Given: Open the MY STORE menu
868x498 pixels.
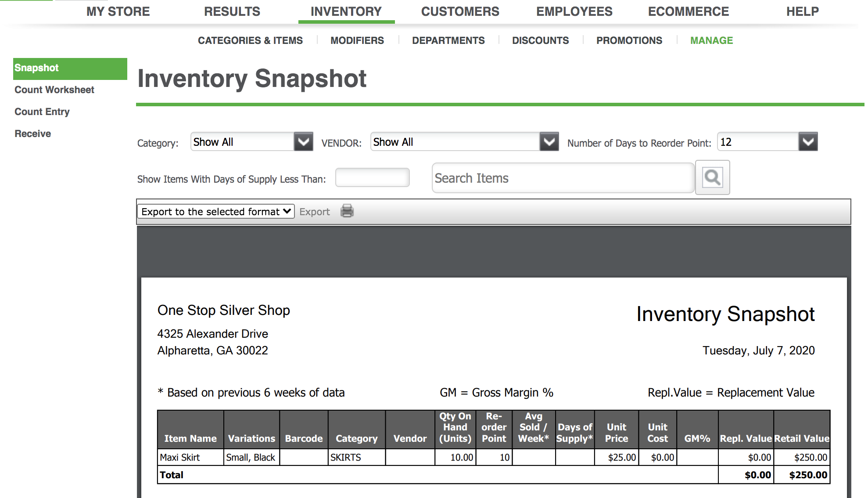Looking at the screenshot, I should (118, 11).
